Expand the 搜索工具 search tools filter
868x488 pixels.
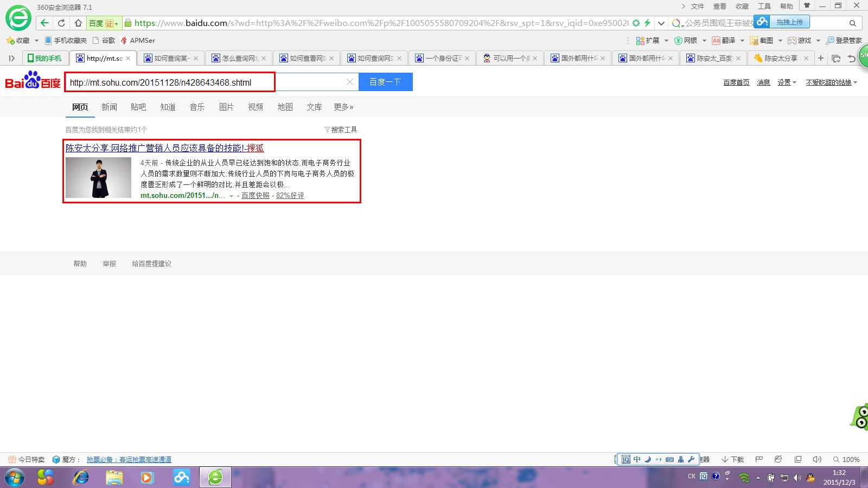(x=341, y=130)
